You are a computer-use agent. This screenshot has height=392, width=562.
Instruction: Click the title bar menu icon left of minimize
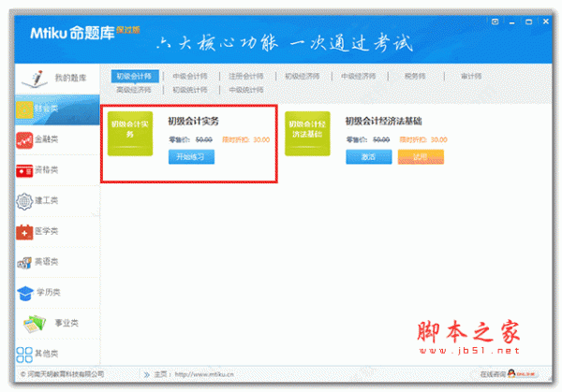[x=495, y=22]
